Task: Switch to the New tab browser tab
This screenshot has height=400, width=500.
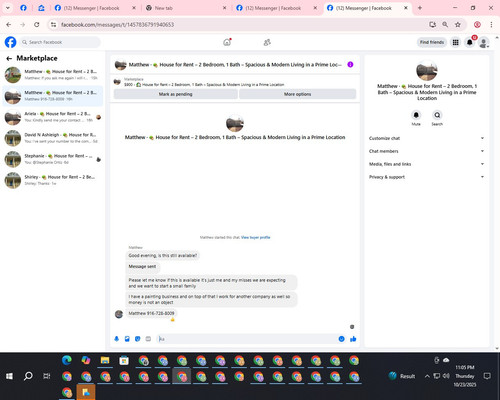Action: 187,8
